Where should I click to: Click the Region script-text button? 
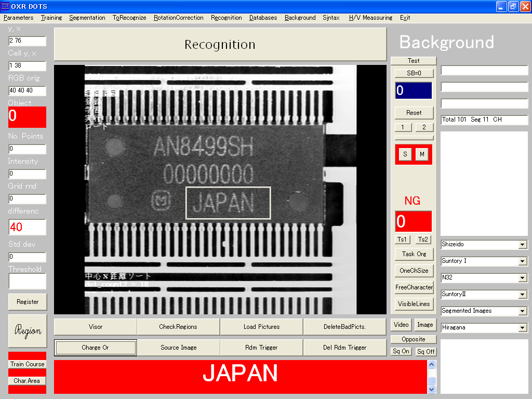[28, 331]
